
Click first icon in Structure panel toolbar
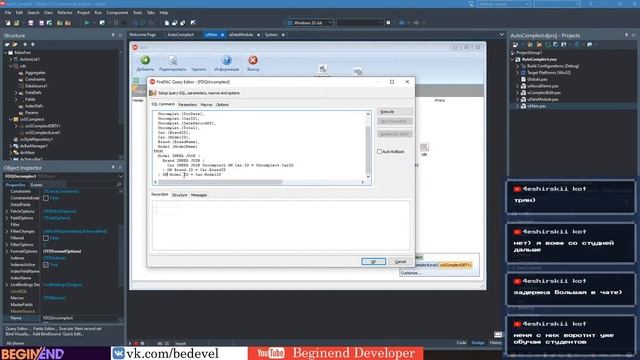[7, 44]
